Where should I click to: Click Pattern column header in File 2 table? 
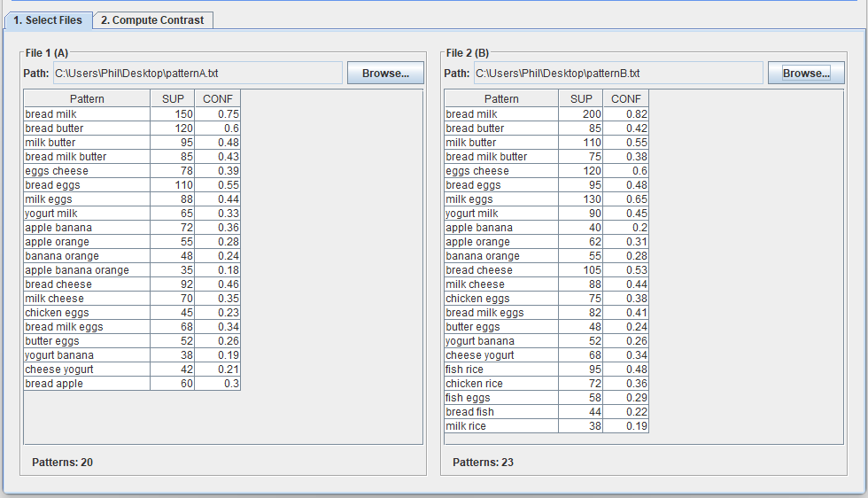click(501, 99)
